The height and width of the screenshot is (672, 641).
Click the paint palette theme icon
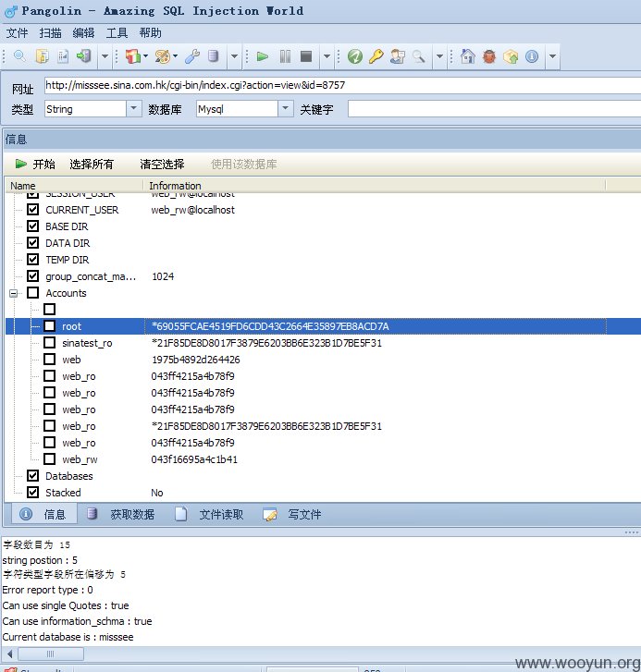[163, 56]
